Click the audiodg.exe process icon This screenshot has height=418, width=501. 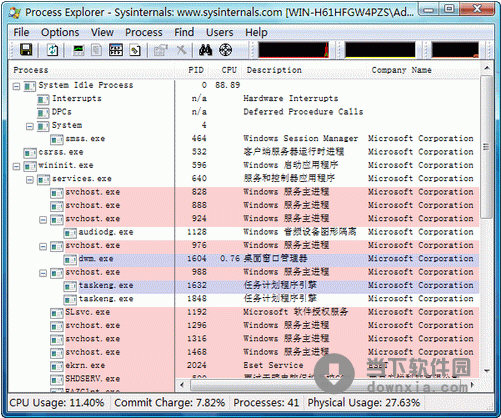click(x=70, y=233)
